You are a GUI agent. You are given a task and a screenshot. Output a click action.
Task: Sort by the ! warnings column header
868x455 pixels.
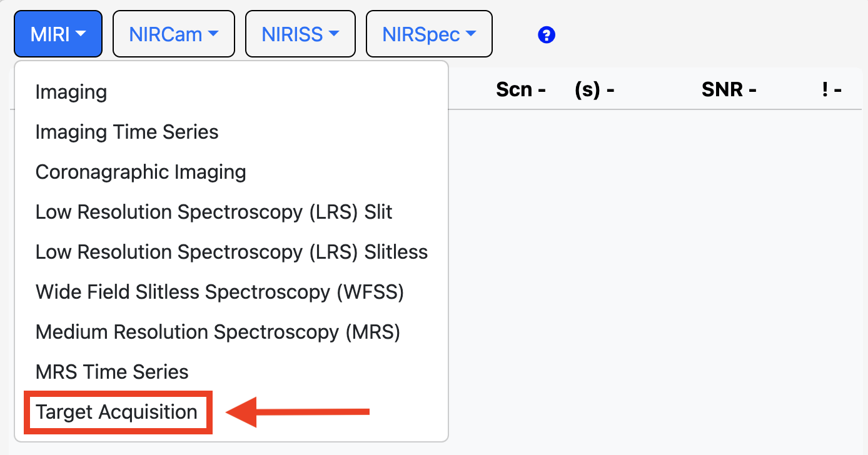[x=832, y=90]
